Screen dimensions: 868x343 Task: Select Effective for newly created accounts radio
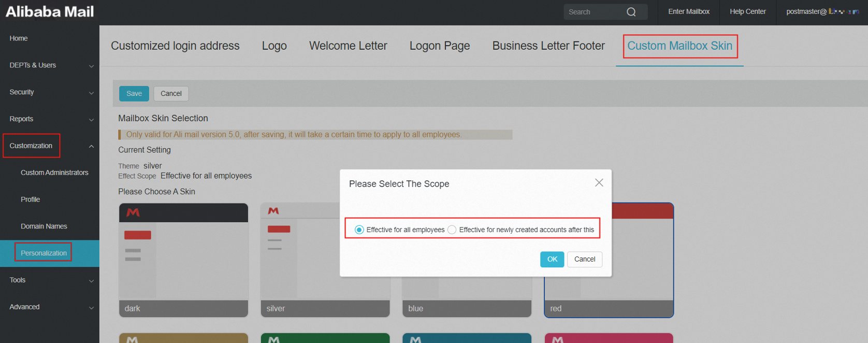[x=452, y=230]
